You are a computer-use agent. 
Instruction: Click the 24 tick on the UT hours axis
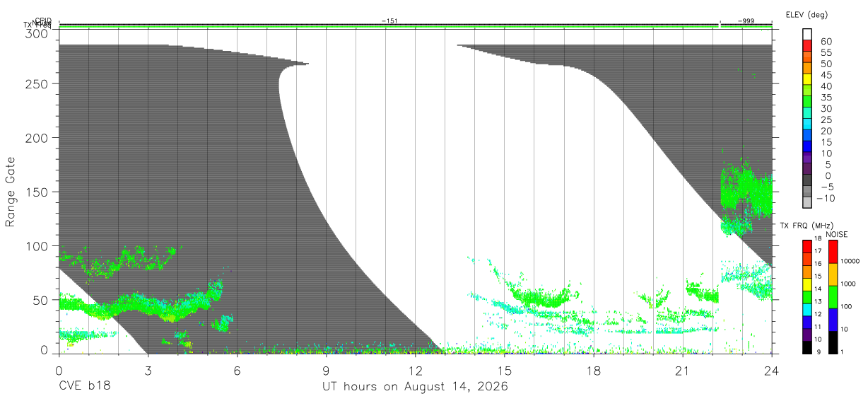pyautogui.click(x=771, y=371)
